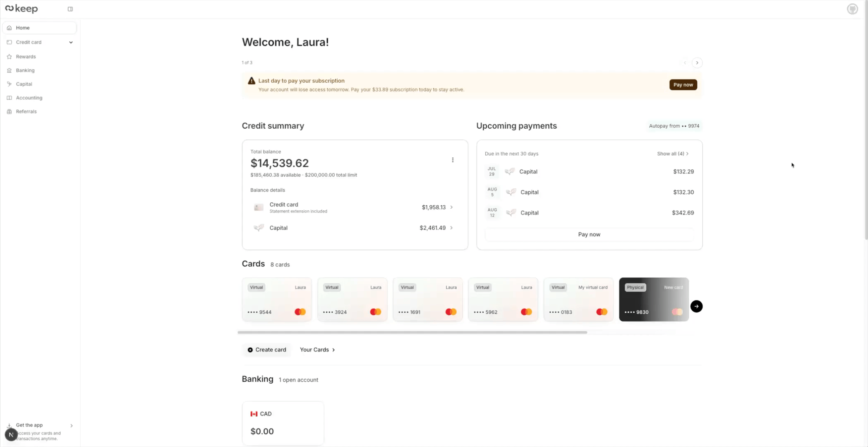Open the user avatar at top right
The width and height of the screenshot is (868, 447).
pyautogui.click(x=852, y=9)
